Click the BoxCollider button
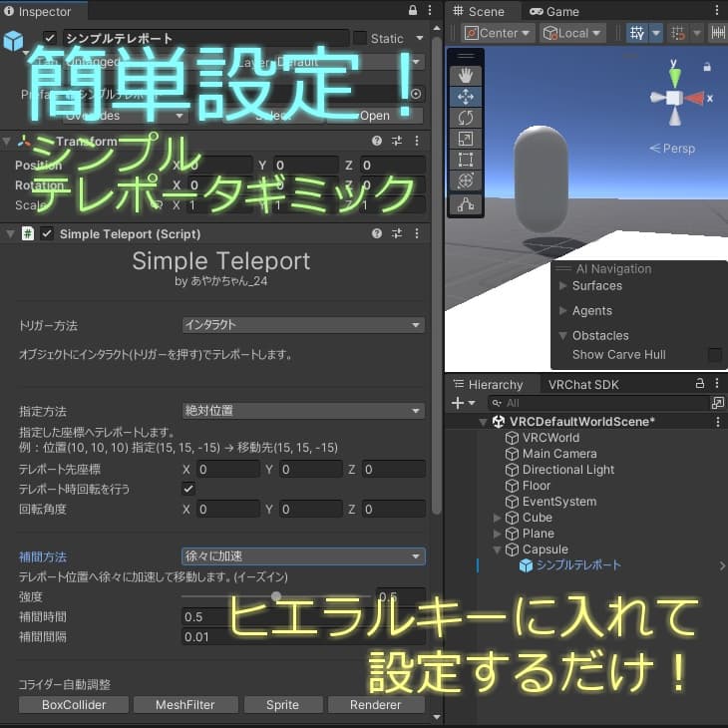This screenshot has width=728, height=728. (74, 705)
